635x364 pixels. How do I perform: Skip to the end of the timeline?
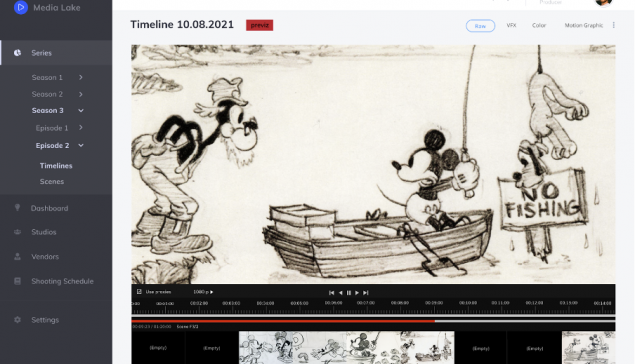[366, 293]
